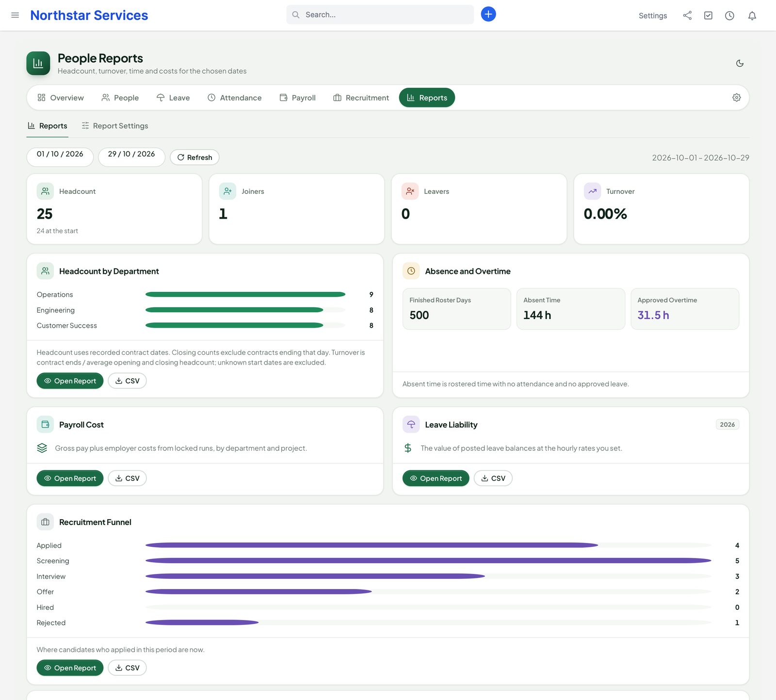Click the Payroll Cost wallet icon

tap(45, 424)
